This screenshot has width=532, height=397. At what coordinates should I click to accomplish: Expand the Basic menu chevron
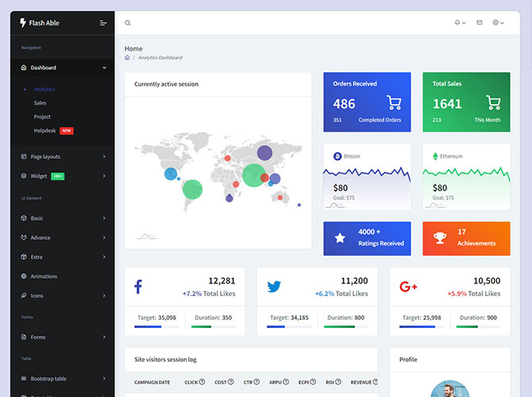click(104, 218)
